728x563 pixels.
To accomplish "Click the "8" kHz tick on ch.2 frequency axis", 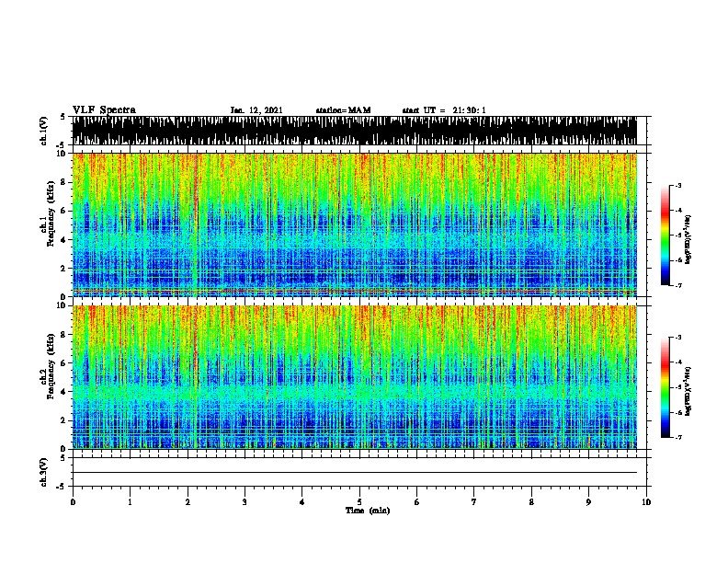I will click(63, 334).
